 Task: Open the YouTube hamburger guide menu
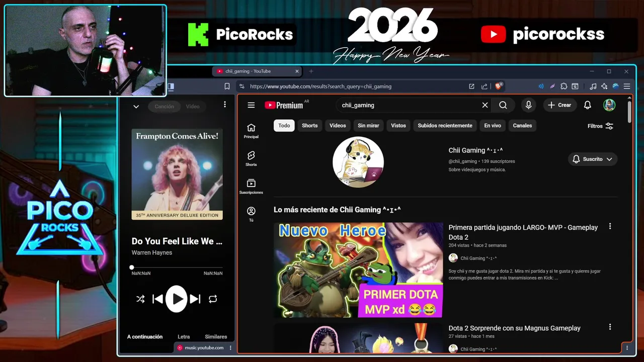pyautogui.click(x=251, y=105)
